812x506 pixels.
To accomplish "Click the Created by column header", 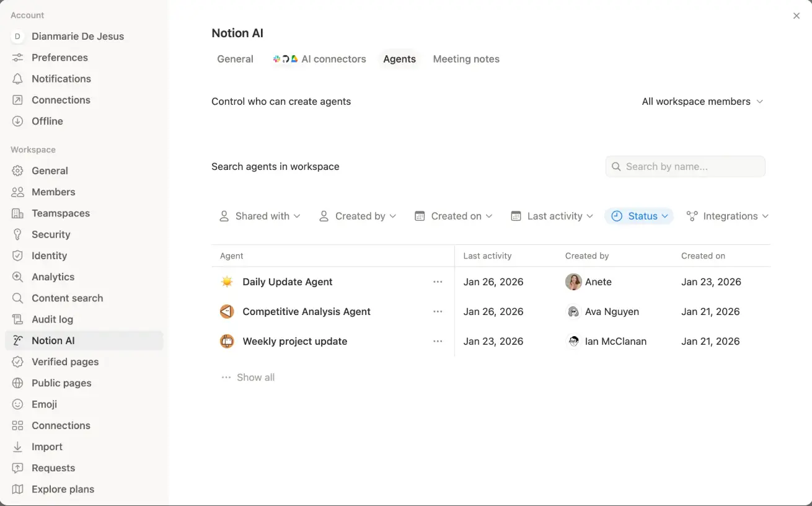I will (x=587, y=255).
